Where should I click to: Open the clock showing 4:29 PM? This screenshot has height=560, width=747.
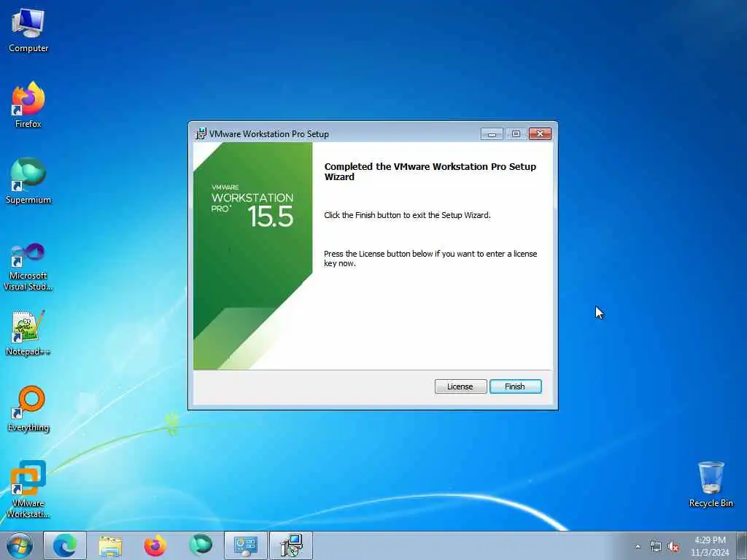pyautogui.click(x=710, y=546)
